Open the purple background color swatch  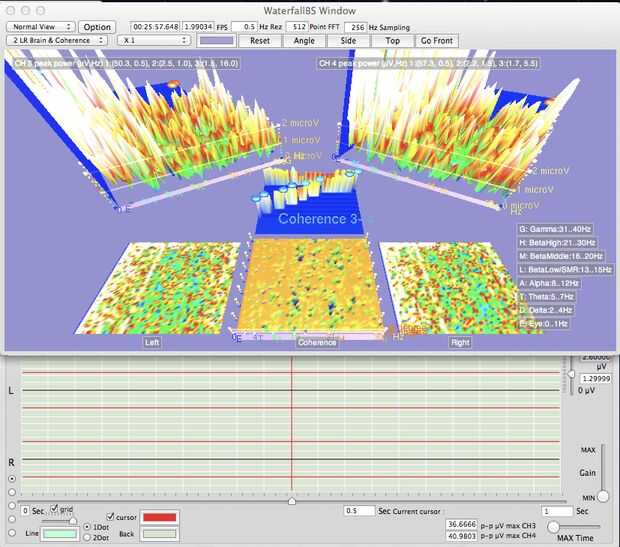click(x=216, y=41)
